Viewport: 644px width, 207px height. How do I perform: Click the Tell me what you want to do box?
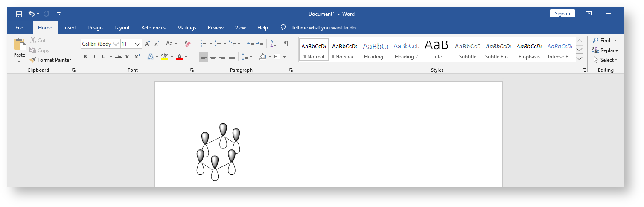pyautogui.click(x=323, y=28)
